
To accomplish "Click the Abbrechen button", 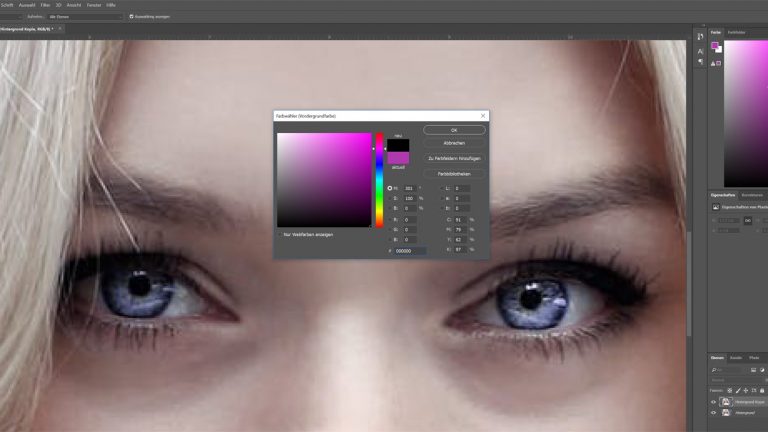I will 454,143.
